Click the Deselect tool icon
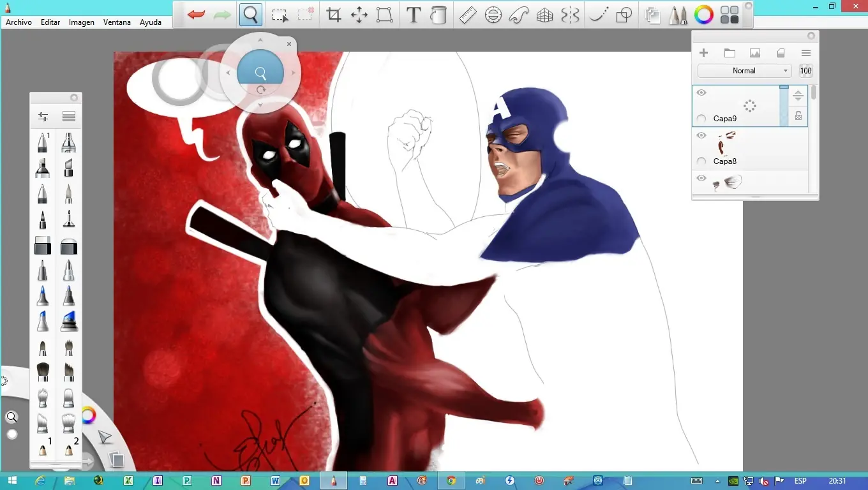Screen dimensions: 868x490 306,15
